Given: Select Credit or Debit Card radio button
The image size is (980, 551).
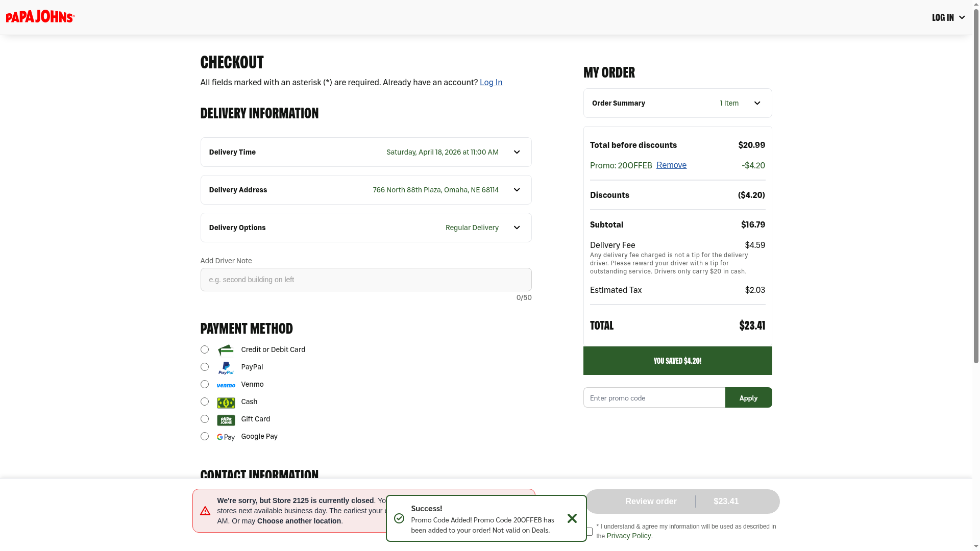Looking at the screenshot, I should point(205,349).
